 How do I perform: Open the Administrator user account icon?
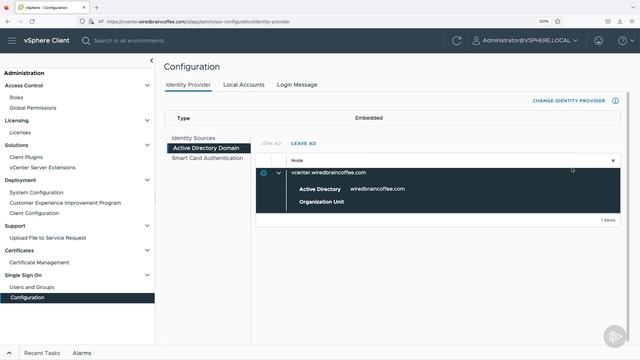(x=476, y=40)
